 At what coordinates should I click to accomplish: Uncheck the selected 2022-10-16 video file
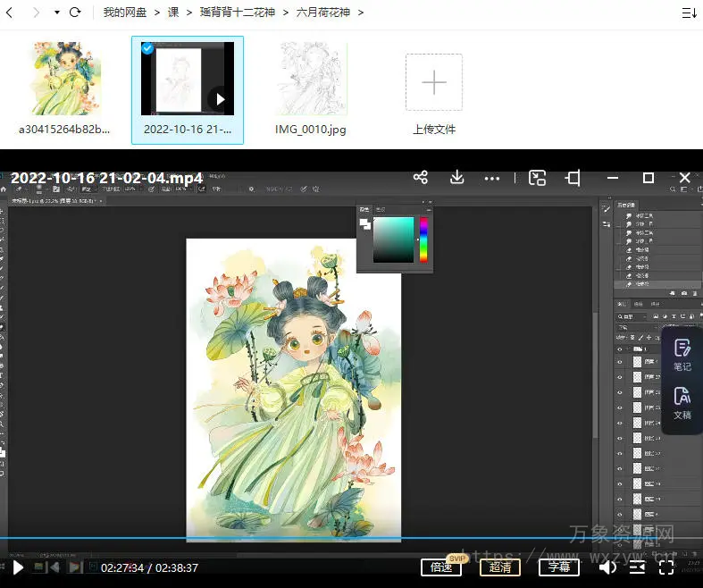click(148, 48)
